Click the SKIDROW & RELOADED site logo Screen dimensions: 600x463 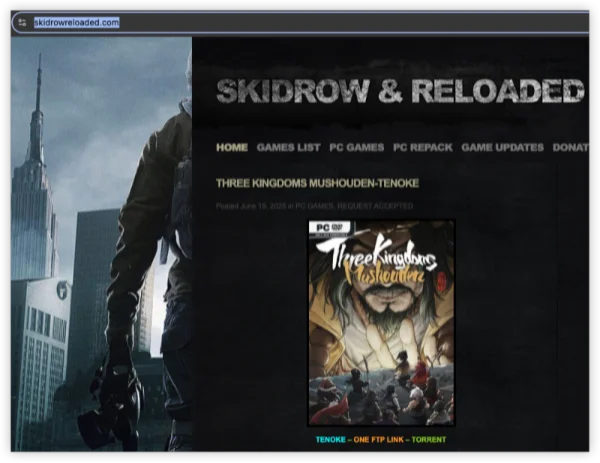click(x=400, y=91)
